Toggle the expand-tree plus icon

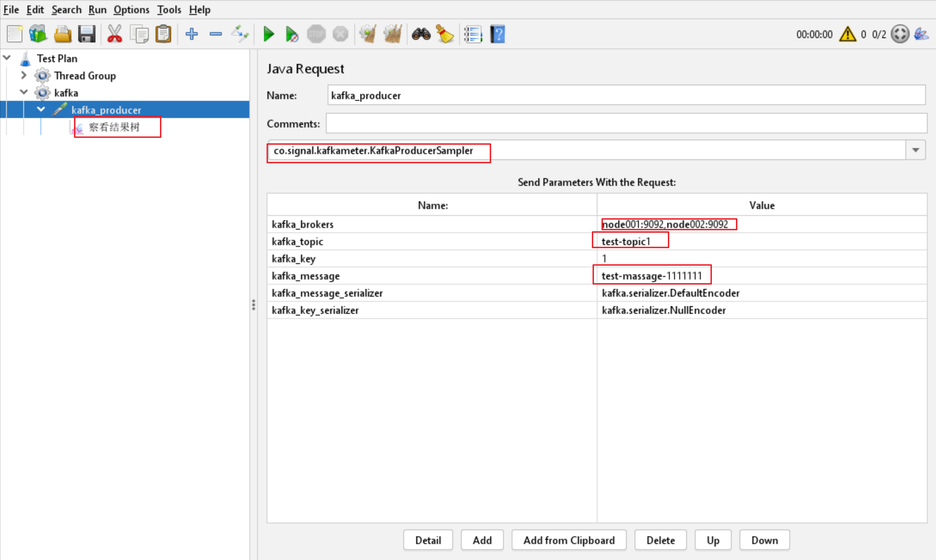(192, 34)
